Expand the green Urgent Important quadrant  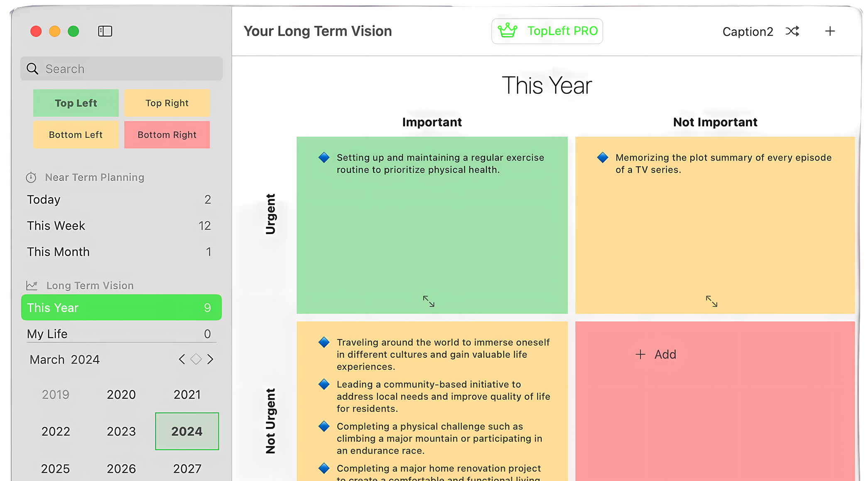[x=429, y=301]
